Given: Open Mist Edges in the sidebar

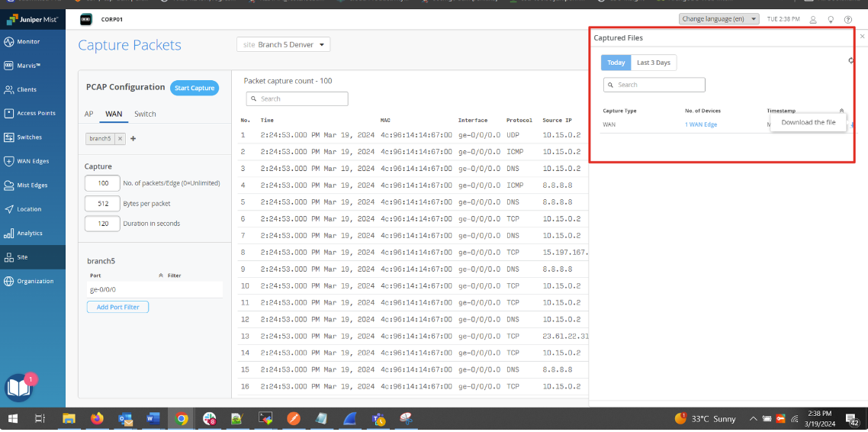Looking at the screenshot, I should pyautogui.click(x=33, y=185).
